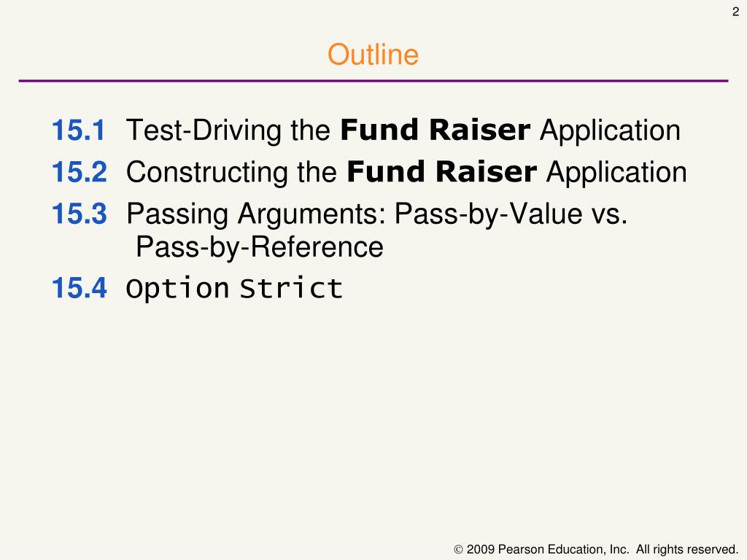Select section number 15.1
747x560 pixels.
tap(78, 130)
